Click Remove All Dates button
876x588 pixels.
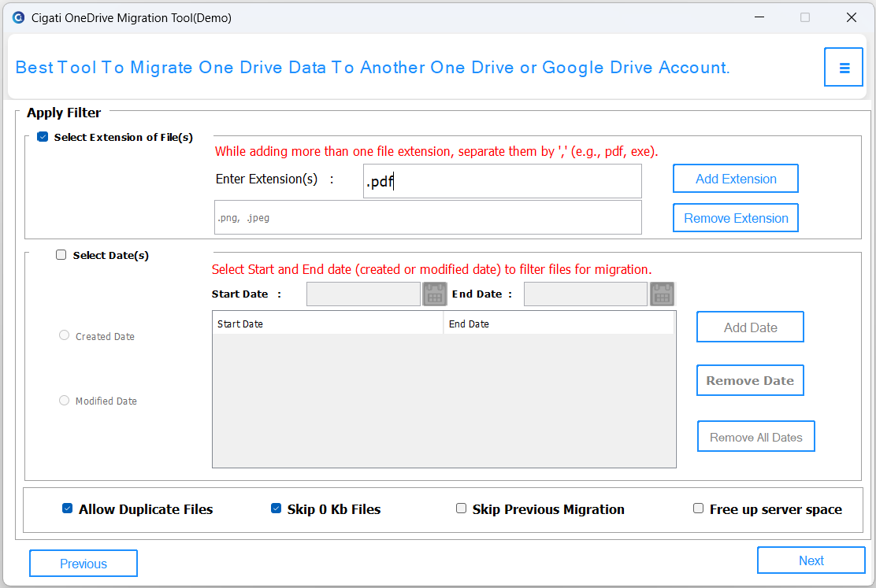pos(756,437)
